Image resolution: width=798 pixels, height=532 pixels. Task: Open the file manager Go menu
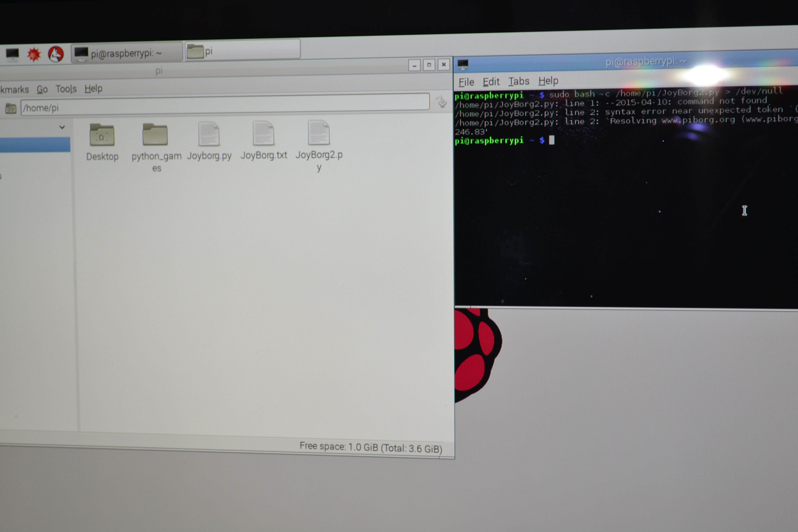click(42, 90)
